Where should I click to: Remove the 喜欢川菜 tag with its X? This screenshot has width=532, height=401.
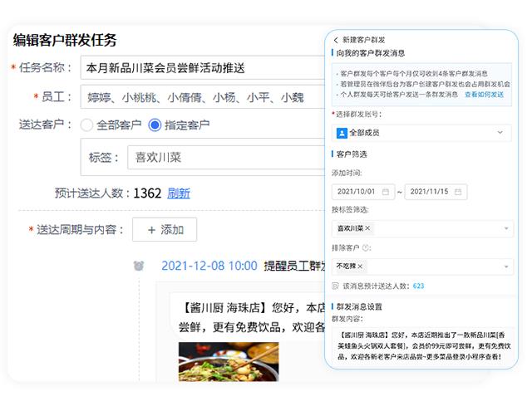pyautogui.click(x=368, y=228)
